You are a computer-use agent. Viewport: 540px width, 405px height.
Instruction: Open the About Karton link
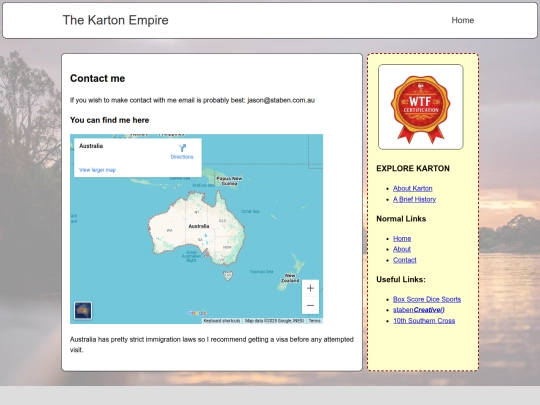[x=413, y=188]
